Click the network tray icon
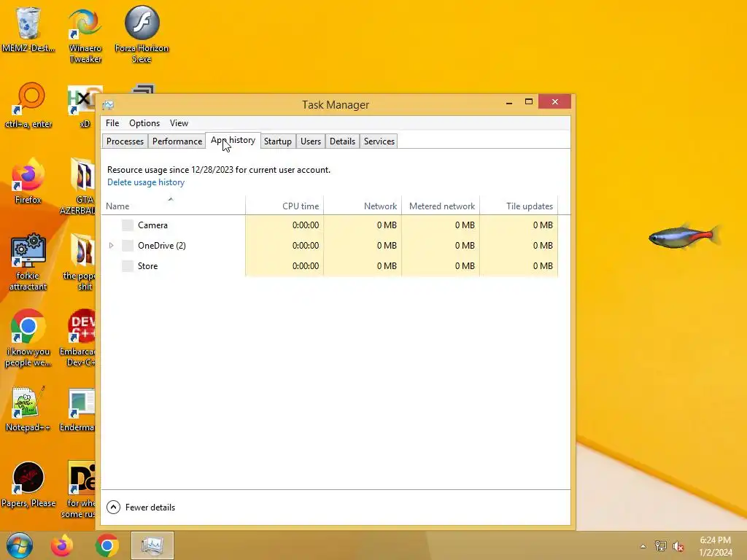This screenshot has width=747, height=560. coord(661,545)
